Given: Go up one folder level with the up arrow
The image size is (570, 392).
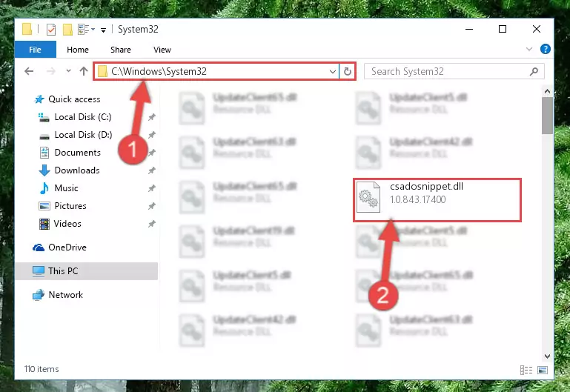Looking at the screenshot, I should tap(84, 71).
